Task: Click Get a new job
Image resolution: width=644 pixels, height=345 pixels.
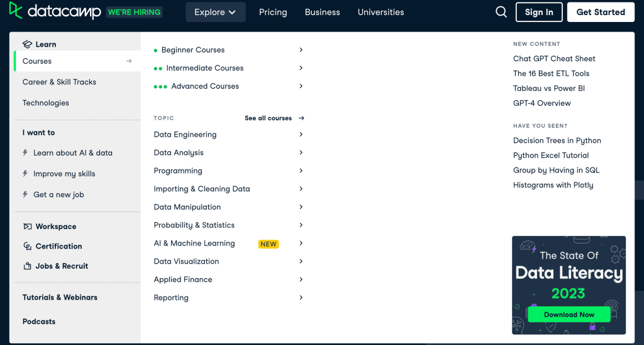Action: [x=58, y=195]
